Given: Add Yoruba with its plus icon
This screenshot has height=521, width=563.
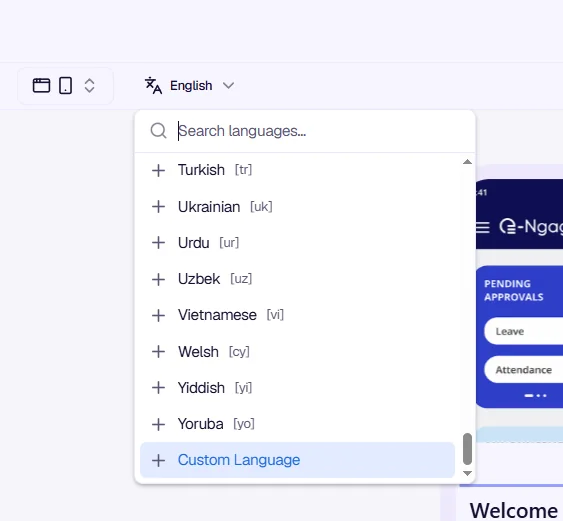Looking at the screenshot, I should [x=158, y=424].
